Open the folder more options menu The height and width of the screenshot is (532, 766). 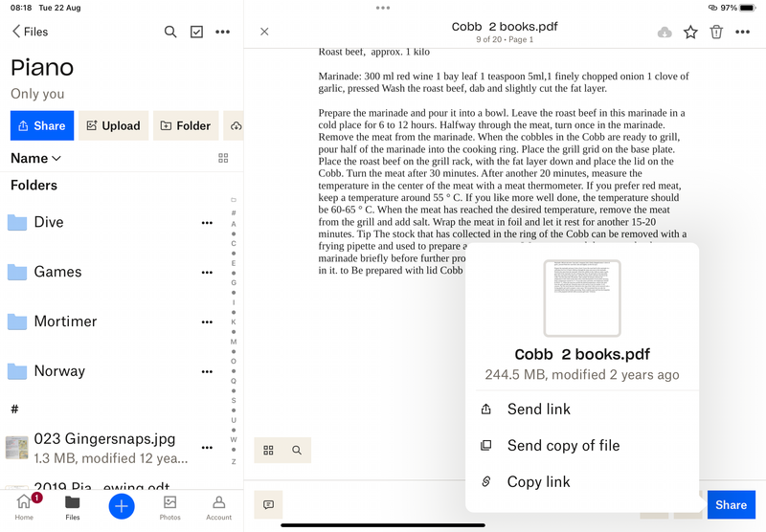coord(223,32)
